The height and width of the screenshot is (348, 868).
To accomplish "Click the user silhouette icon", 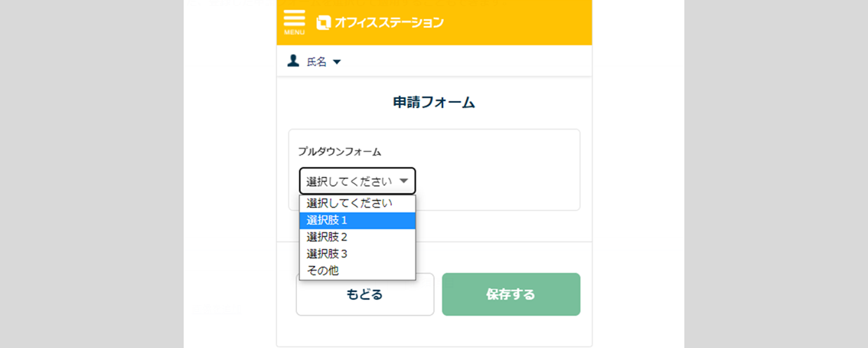I will click(293, 61).
